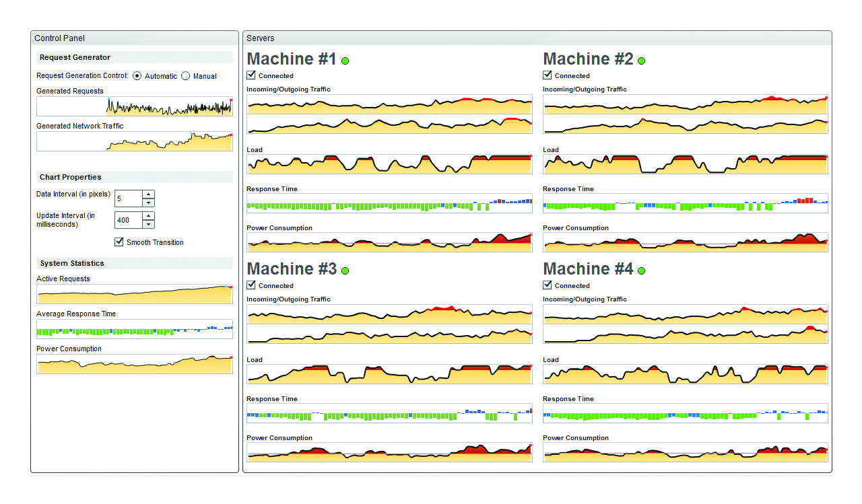862x504 pixels.
Task: Toggle Machine #4 Connected checkbox
Action: click(x=548, y=285)
